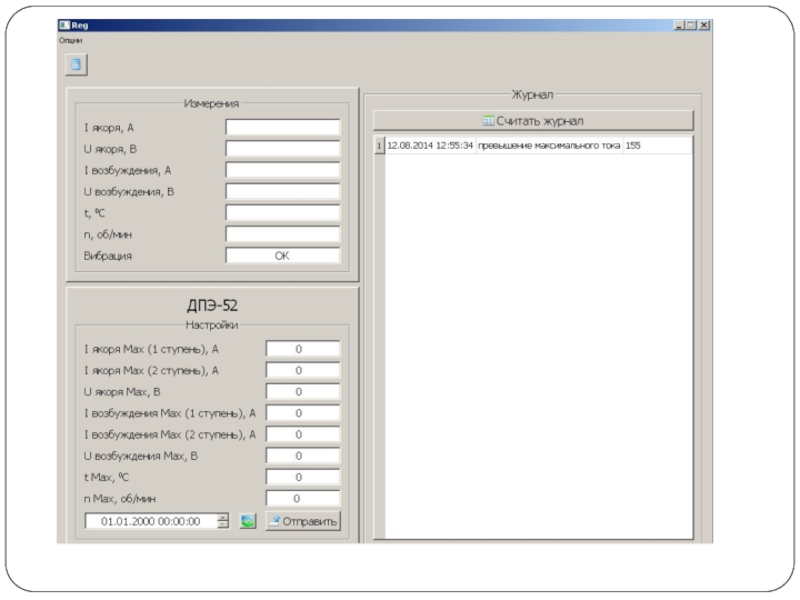
Task: Click journal timestamp 12.08.2014 12:55:34
Action: tap(430, 146)
